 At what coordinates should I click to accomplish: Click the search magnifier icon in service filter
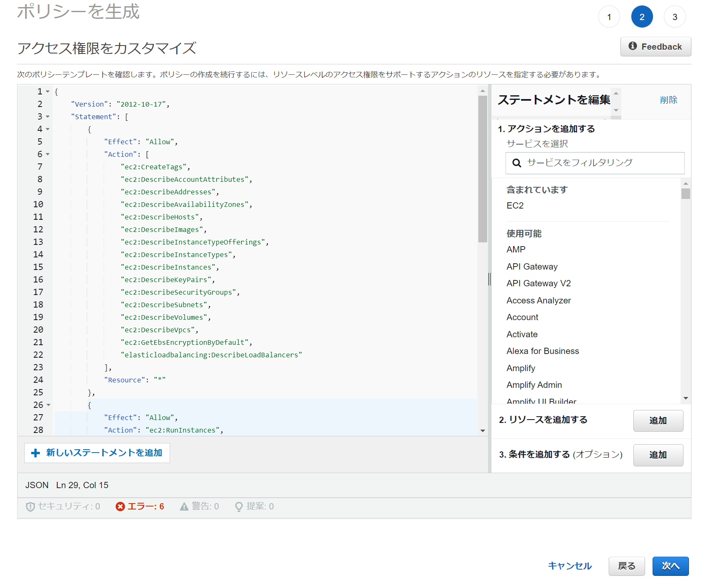517,163
